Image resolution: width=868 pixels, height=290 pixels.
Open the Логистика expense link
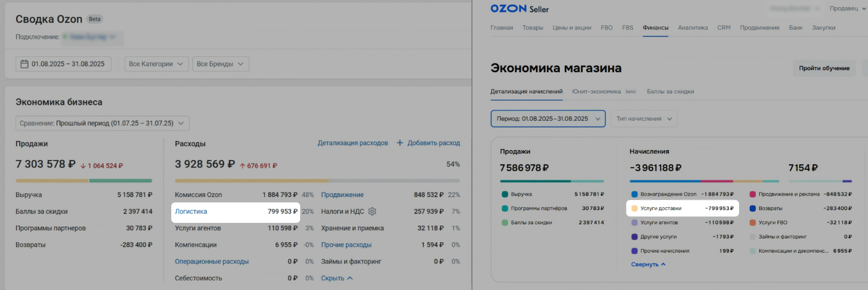coord(191,211)
